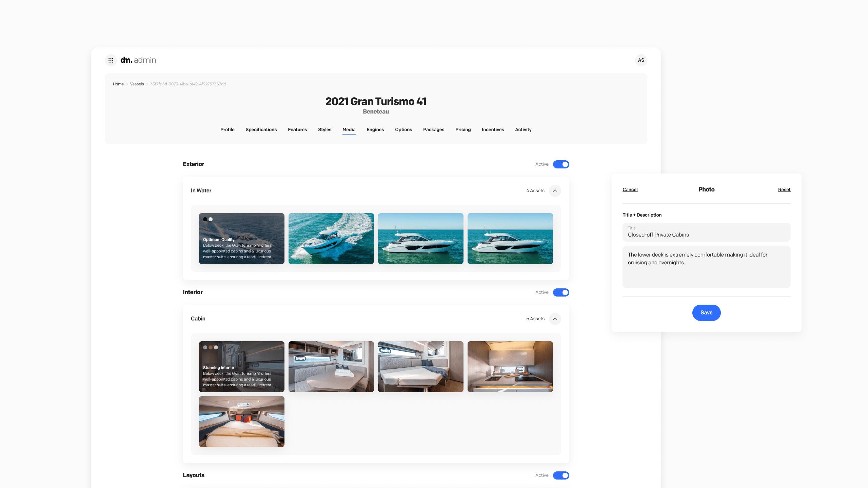Turn off the Interior Active toggle
Viewport: 868px width, 488px height.
(x=561, y=292)
